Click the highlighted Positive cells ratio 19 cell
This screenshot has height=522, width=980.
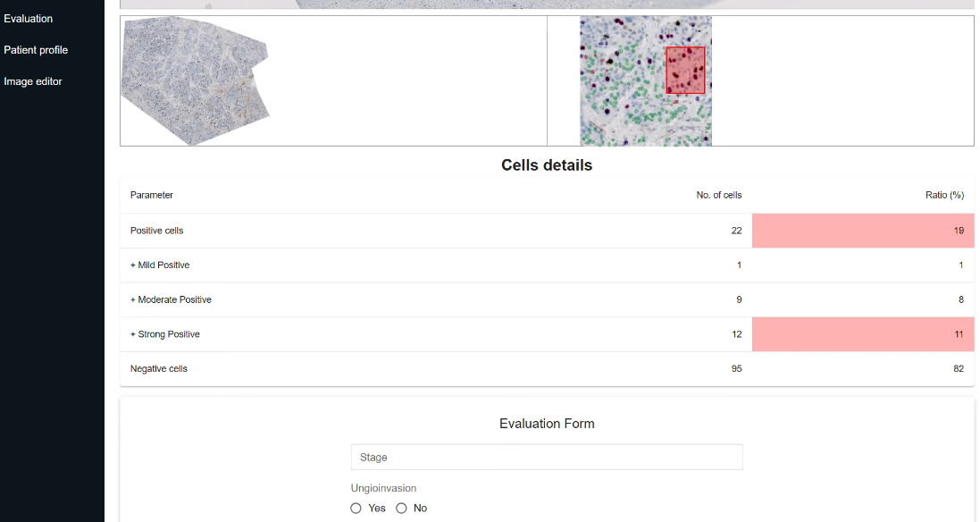tap(863, 231)
